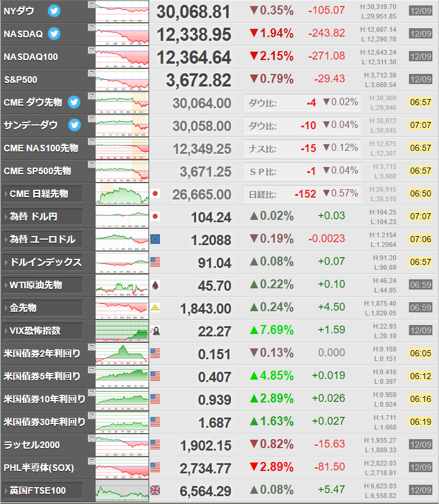The height and width of the screenshot is (504, 439).
Task: Expand the WTI原油先物 row
Action: [43, 285]
